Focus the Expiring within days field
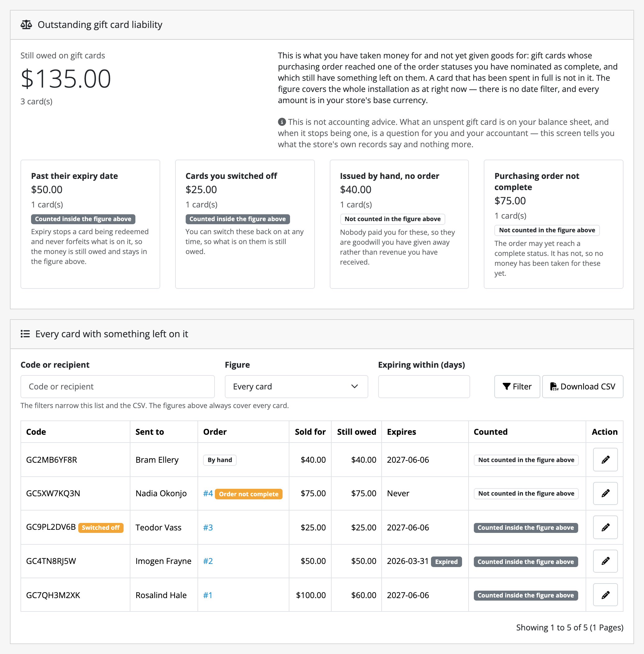Viewport: 644px width, 654px height. (x=424, y=386)
